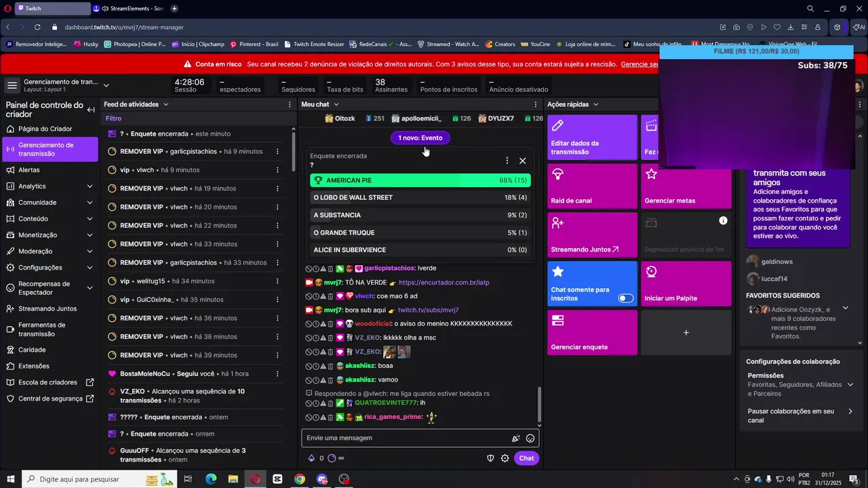The image size is (868, 488).
Task: Expand the Favoritos sugeridos chevron
Action: 845,308
